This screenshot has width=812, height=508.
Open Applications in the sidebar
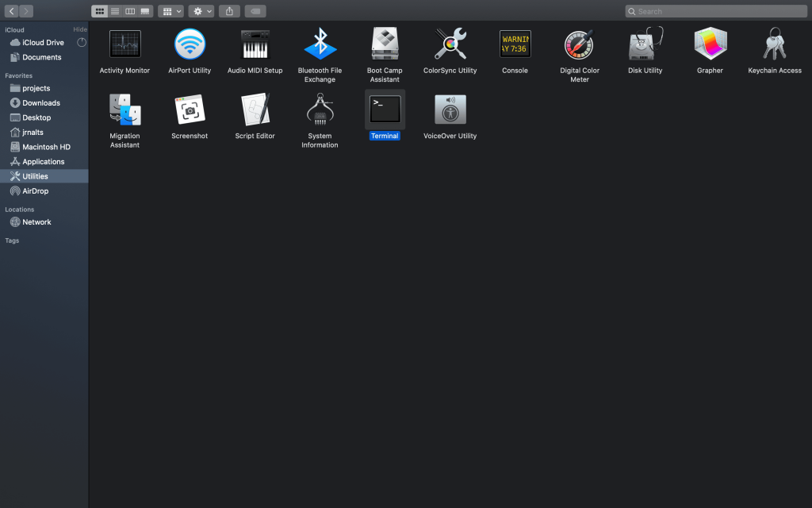(x=44, y=162)
